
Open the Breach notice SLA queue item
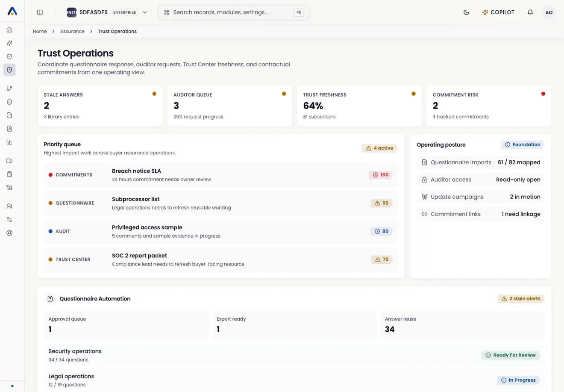pos(220,175)
